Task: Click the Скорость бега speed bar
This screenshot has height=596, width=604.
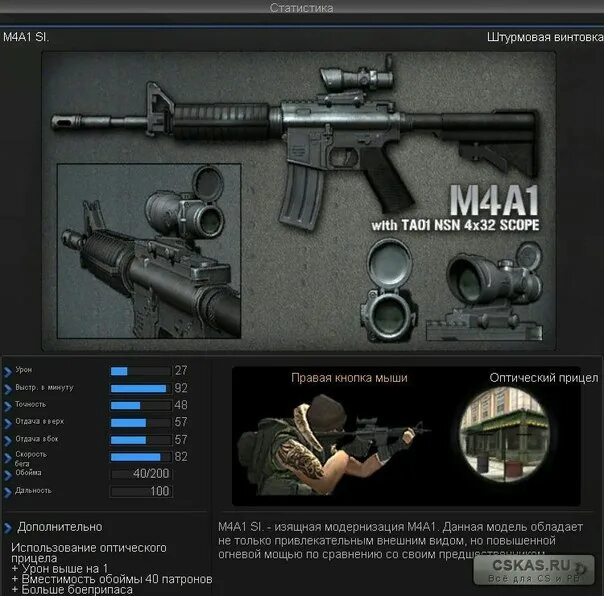Action: click(x=141, y=457)
